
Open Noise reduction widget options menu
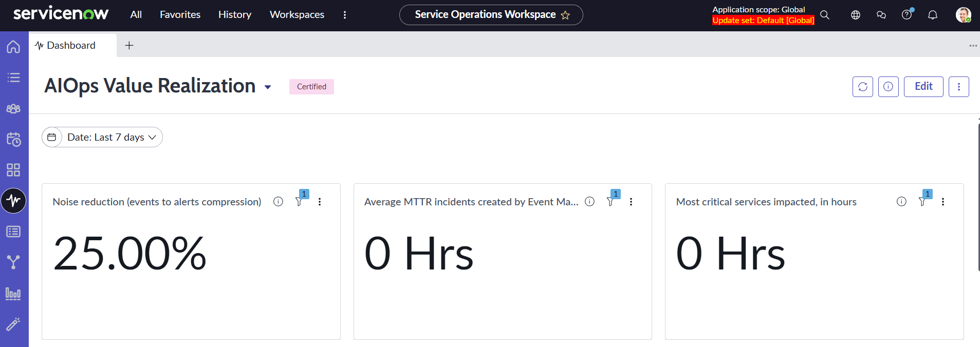click(x=320, y=202)
